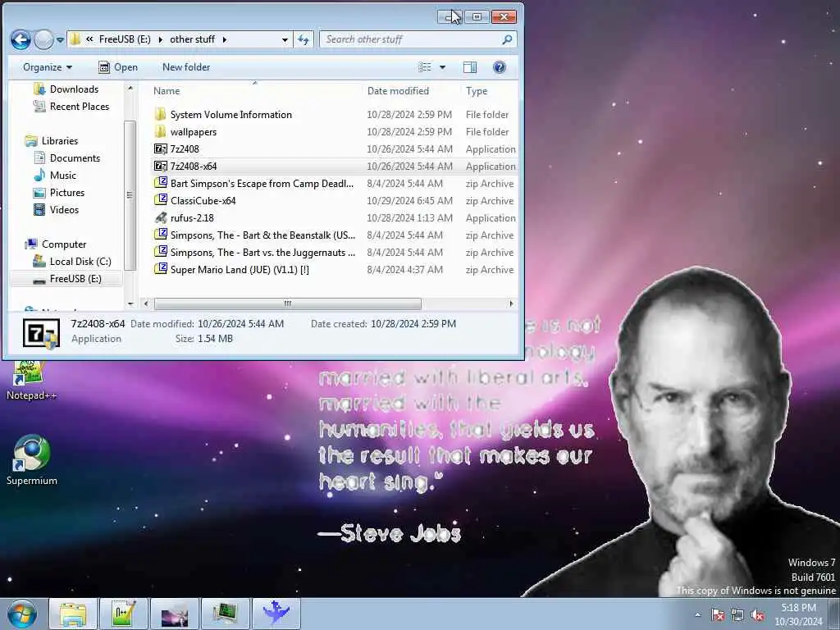The width and height of the screenshot is (840, 630).
Task: Click navigation pane scrollbar up arrow
Action: (130, 88)
